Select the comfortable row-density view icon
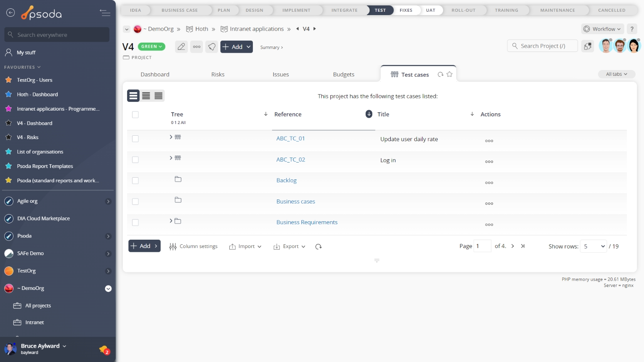 click(x=133, y=96)
